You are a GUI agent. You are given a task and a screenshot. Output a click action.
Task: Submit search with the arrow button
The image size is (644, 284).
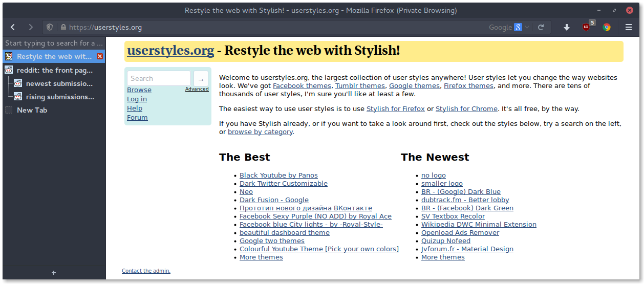(x=201, y=78)
